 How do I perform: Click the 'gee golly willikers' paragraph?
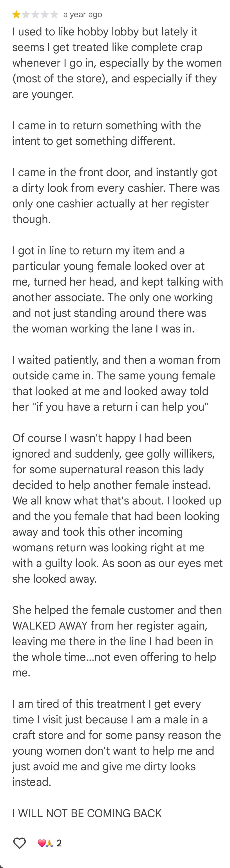(x=117, y=508)
